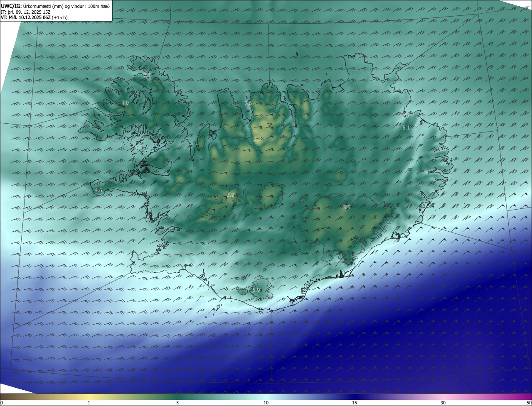Viewport: 532px width, 406px height.
Task: Click the 4.6 value label on the west peninsula
Action: tap(99, 191)
